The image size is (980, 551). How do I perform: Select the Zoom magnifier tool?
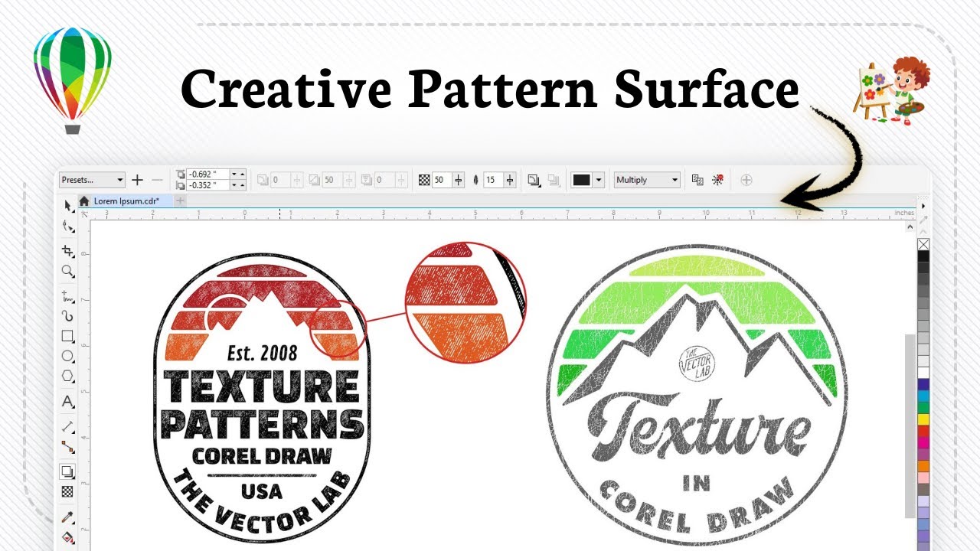coord(67,271)
